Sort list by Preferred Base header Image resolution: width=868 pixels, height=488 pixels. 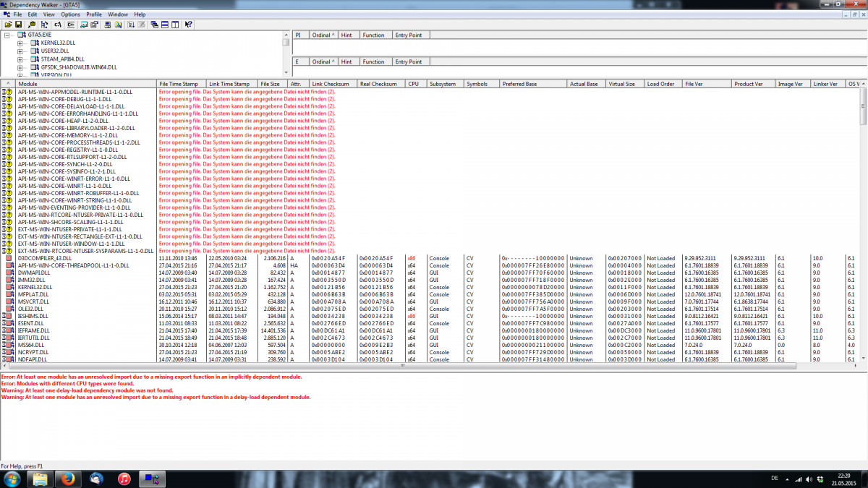(533, 84)
